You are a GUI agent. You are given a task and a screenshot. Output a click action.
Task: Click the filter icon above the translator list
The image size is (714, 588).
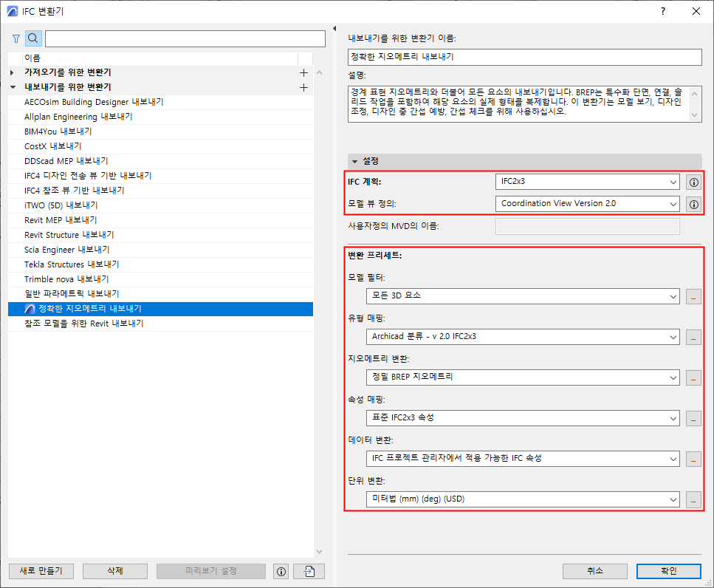[x=16, y=38]
